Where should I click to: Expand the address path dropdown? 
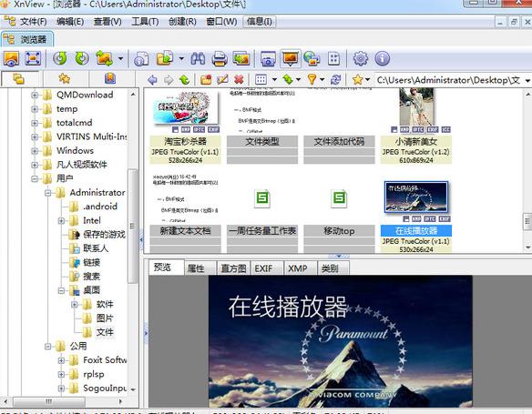(x=527, y=81)
